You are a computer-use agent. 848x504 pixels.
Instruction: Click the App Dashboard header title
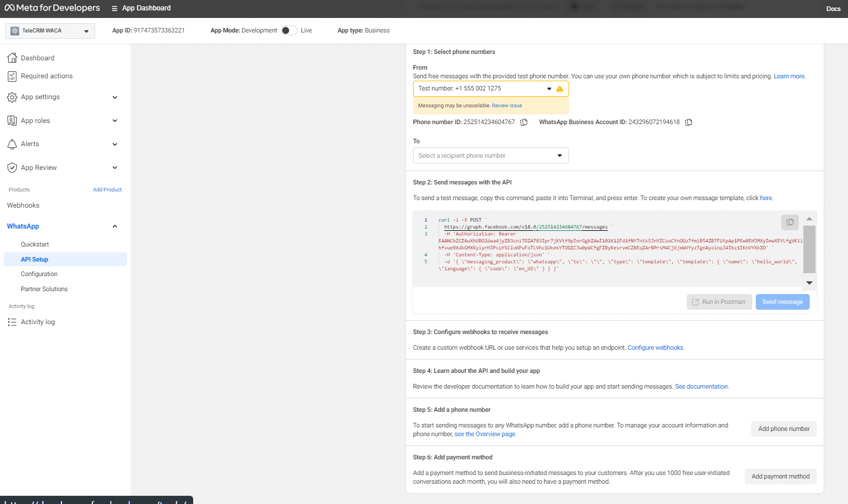click(x=146, y=8)
